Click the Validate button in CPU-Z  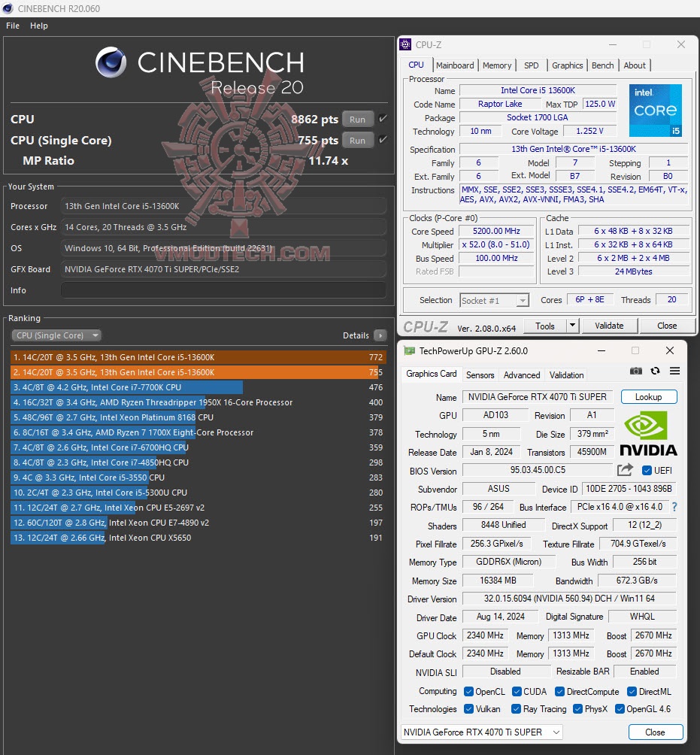click(x=609, y=326)
